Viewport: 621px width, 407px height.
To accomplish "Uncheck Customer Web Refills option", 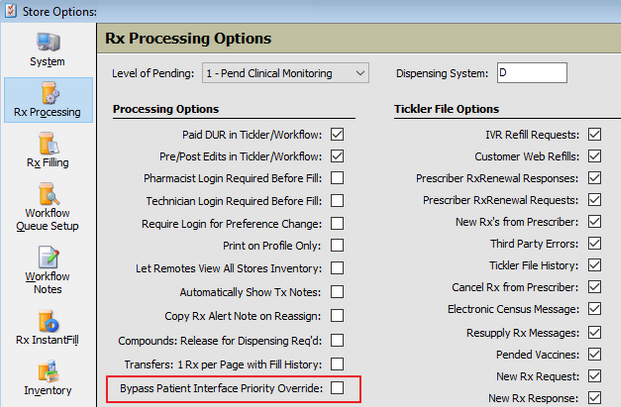I will coord(594,156).
